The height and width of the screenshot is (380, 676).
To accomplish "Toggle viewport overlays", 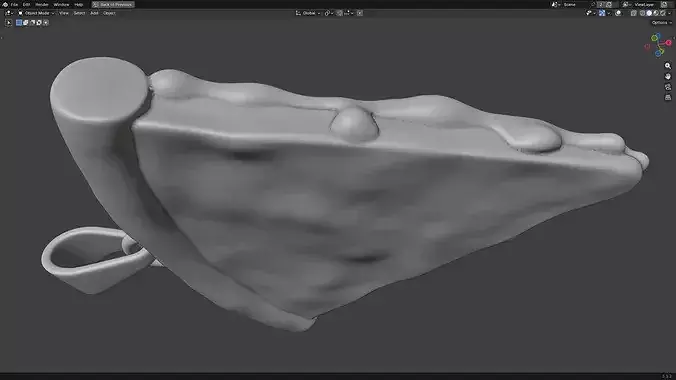I will click(618, 13).
